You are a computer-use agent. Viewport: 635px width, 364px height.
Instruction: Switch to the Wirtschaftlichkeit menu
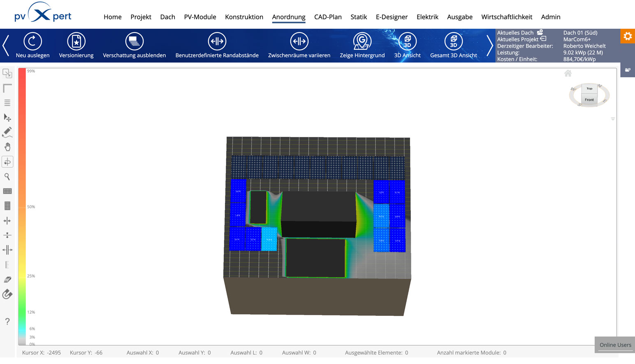[x=507, y=17]
